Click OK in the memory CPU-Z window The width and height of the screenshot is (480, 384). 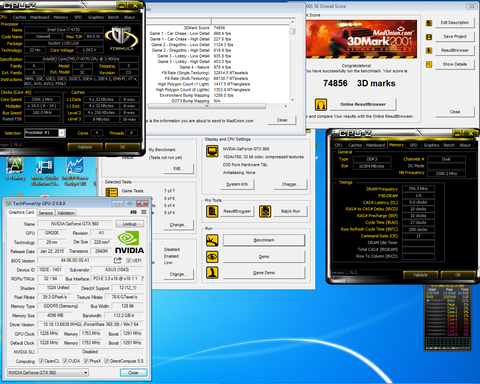(x=458, y=275)
